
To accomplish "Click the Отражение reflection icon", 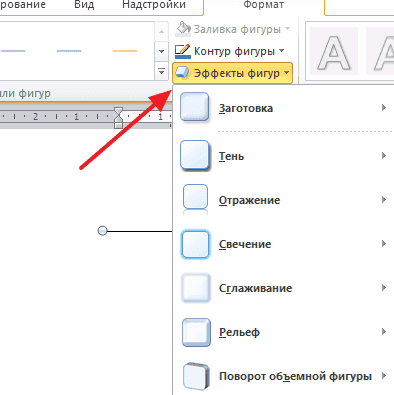I will pos(195,199).
